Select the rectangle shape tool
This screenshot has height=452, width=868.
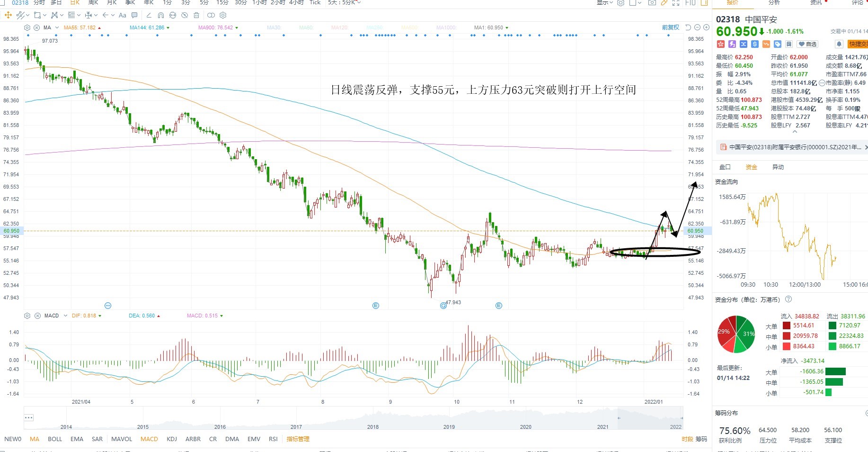click(x=37, y=15)
